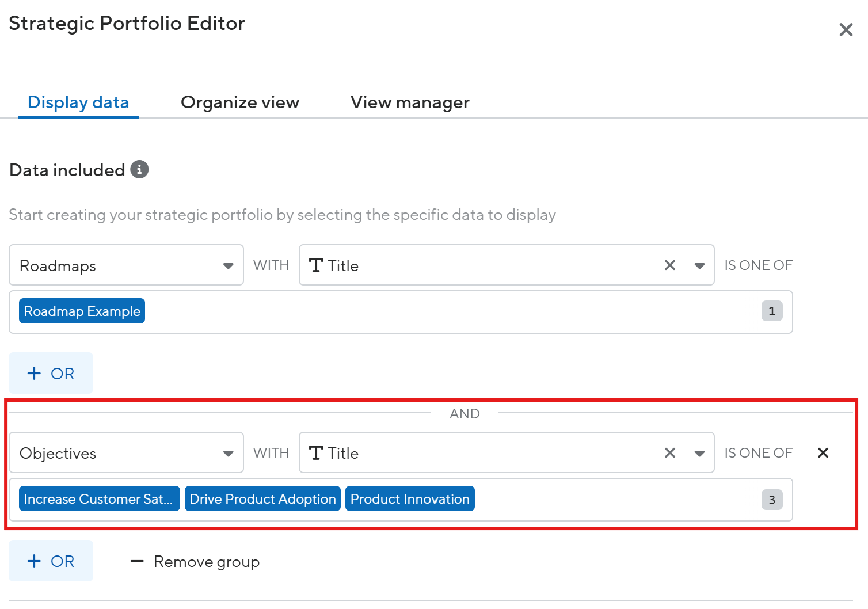Select the Display data tab

(78, 102)
